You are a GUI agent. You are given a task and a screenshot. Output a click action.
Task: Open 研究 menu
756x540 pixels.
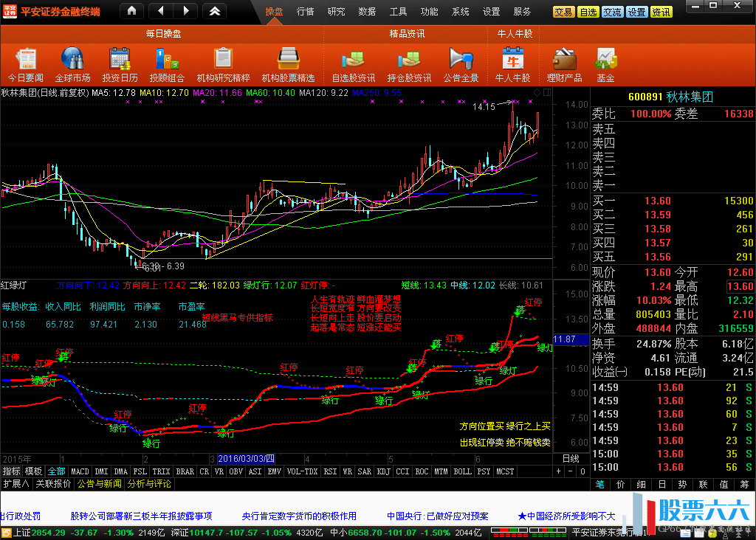(x=336, y=12)
